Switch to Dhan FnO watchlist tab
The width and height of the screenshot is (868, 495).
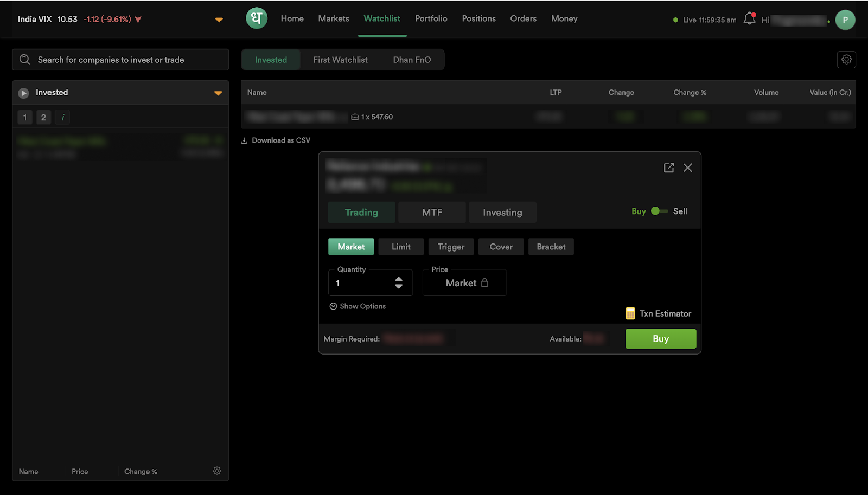pyautogui.click(x=412, y=60)
